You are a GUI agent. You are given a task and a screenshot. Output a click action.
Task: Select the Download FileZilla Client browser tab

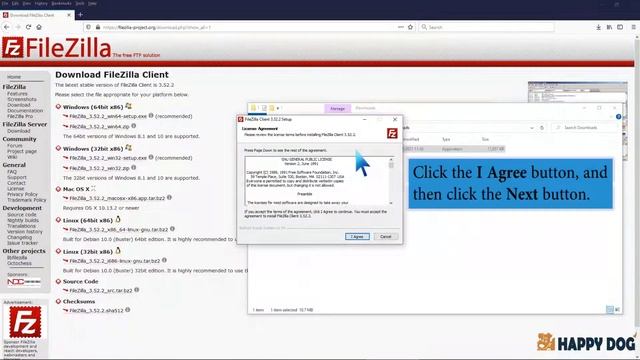[x=37, y=15]
